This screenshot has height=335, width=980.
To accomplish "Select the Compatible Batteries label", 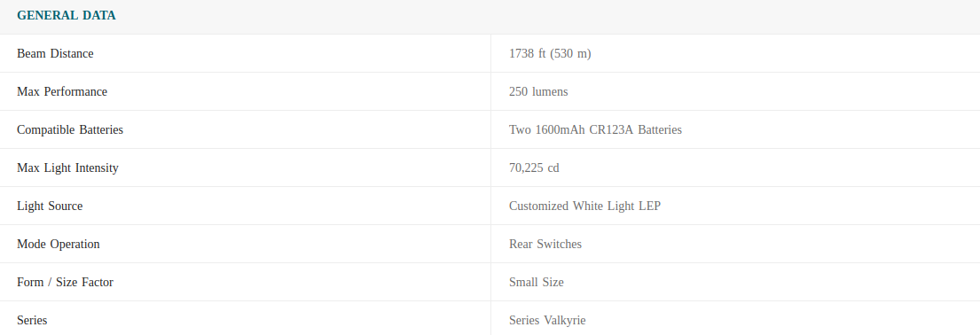I will click(x=70, y=130).
